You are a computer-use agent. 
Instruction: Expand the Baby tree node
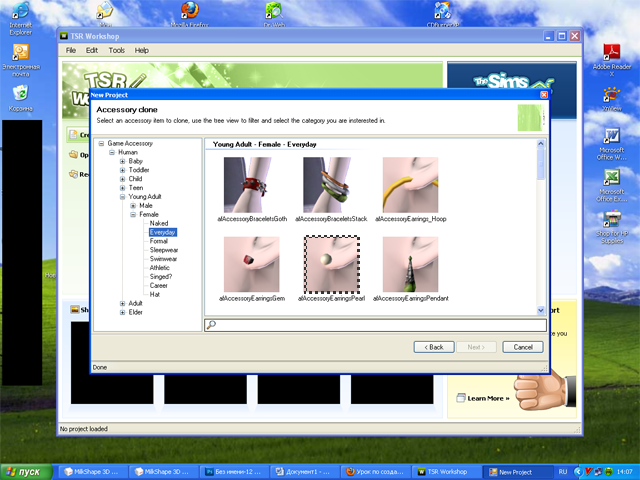click(123, 161)
